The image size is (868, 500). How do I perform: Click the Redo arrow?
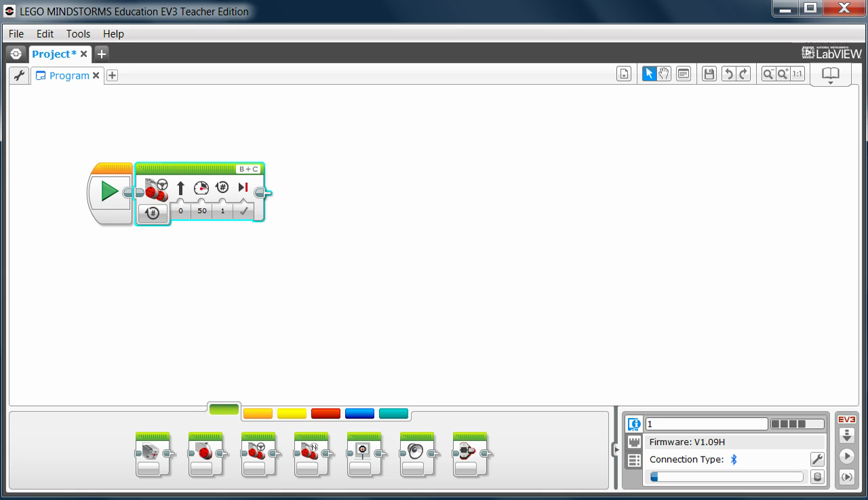tap(743, 75)
